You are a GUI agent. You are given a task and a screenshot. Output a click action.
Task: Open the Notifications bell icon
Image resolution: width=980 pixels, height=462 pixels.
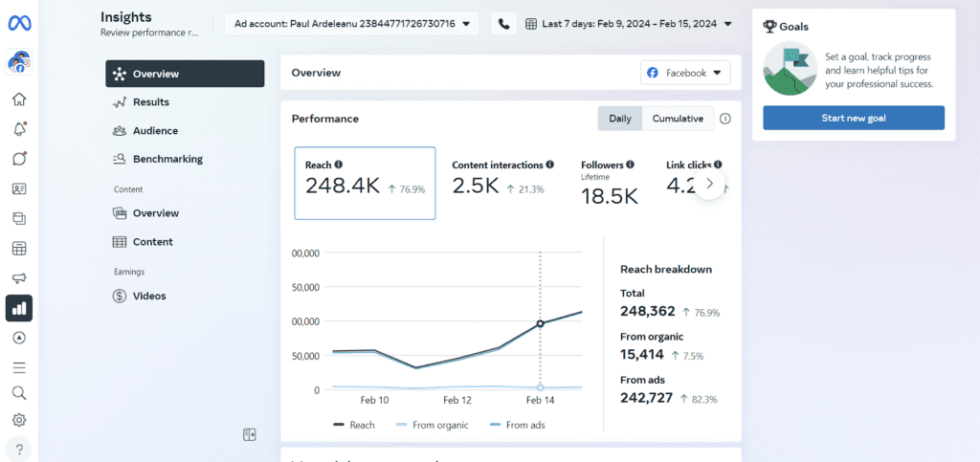tap(19, 129)
